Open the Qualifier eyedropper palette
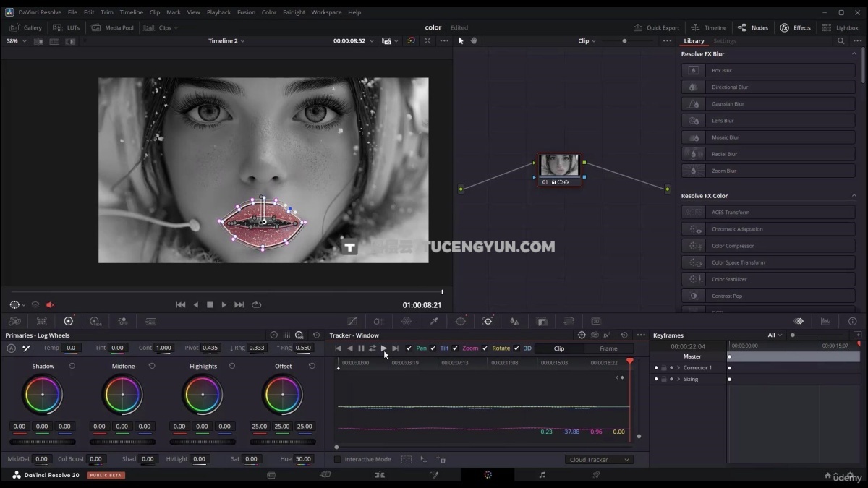Screen dimensions: 868x488 (434, 321)
